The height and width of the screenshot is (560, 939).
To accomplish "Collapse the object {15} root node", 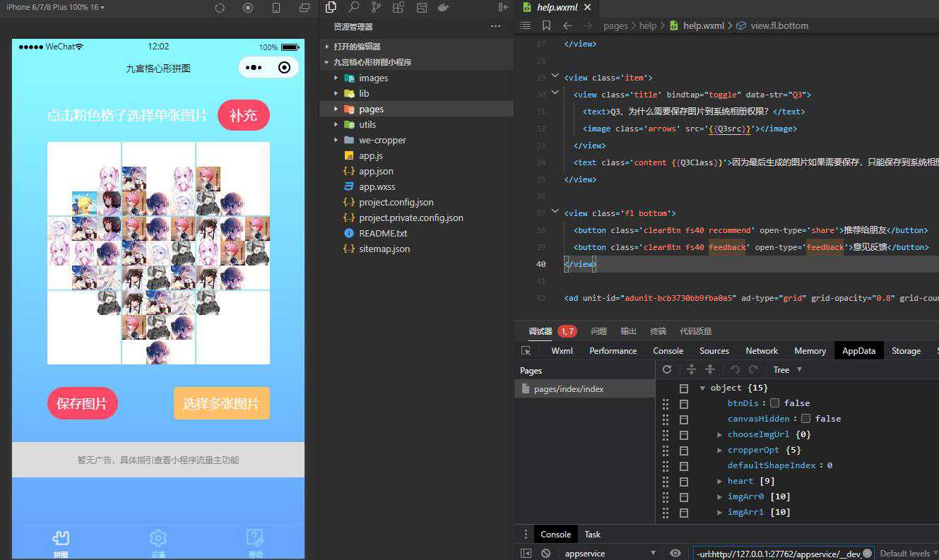I will pyautogui.click(x=702, y=388).
